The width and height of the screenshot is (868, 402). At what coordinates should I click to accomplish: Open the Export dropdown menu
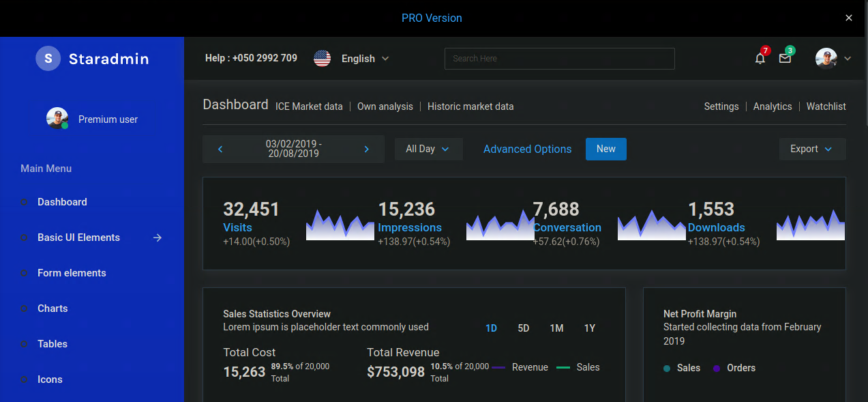[x=811, y=149]
